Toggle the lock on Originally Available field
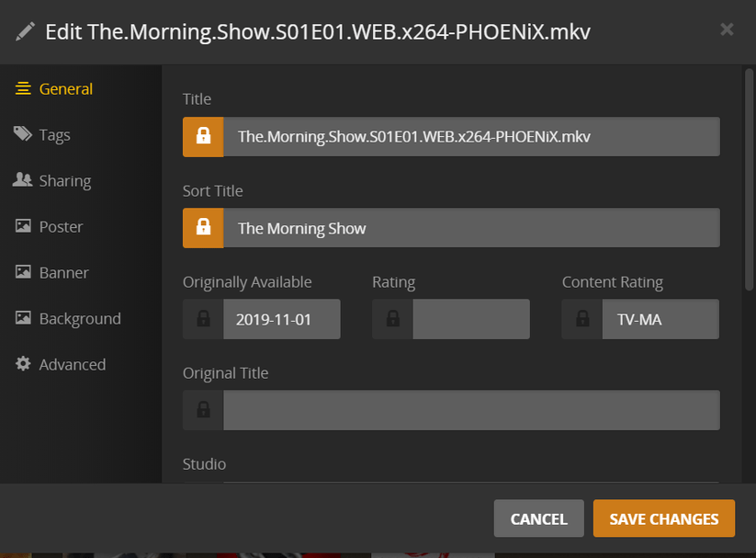Screen dimensions: 756x558 point(203,319)
